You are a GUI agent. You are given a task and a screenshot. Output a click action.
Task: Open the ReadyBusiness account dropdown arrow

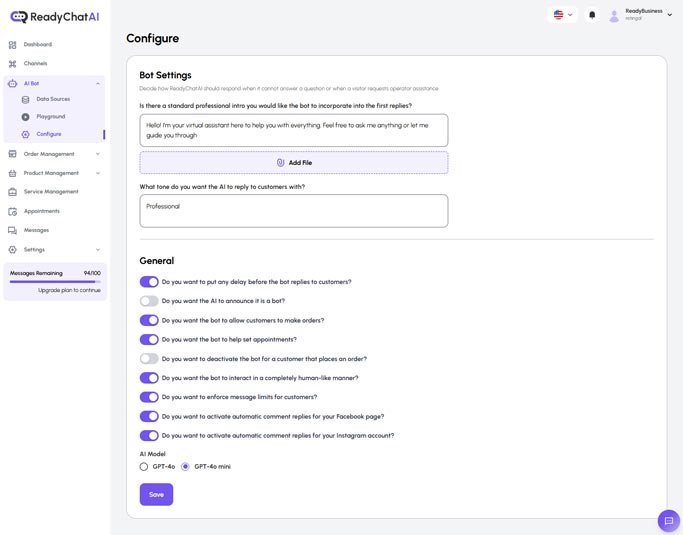(669, 15)
